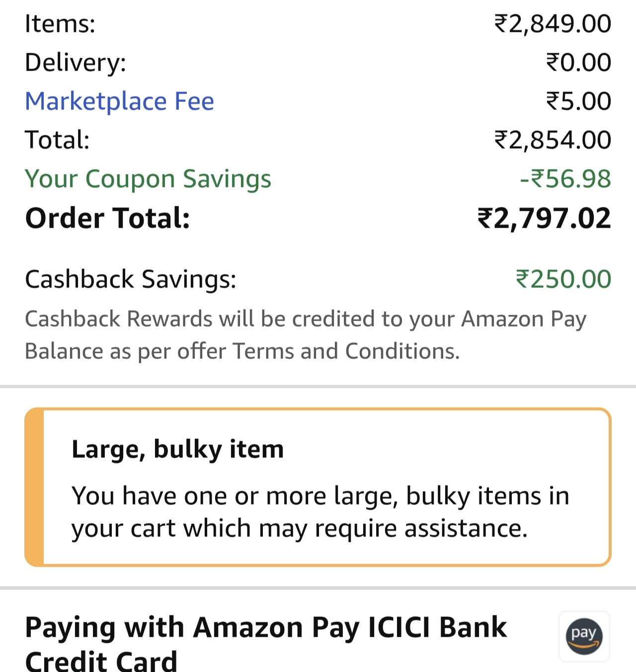Click the ₹0.00 delivery charge

point(578,63)
